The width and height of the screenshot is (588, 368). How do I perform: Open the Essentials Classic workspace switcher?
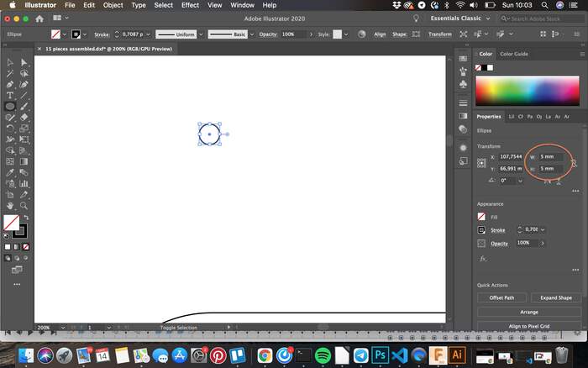460,18
